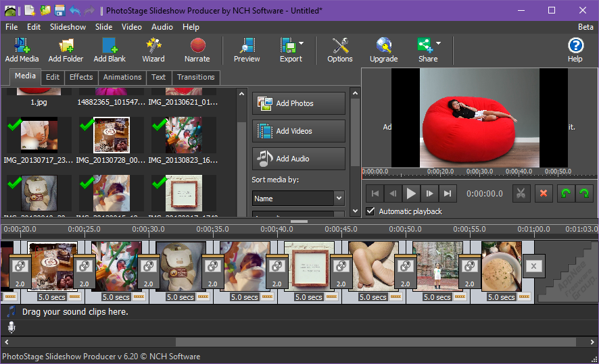The height and width of the screenshot is (364, 599).
Task: Jump to the start of the preview
Action: pyautogui.click(x=375, y=193)
